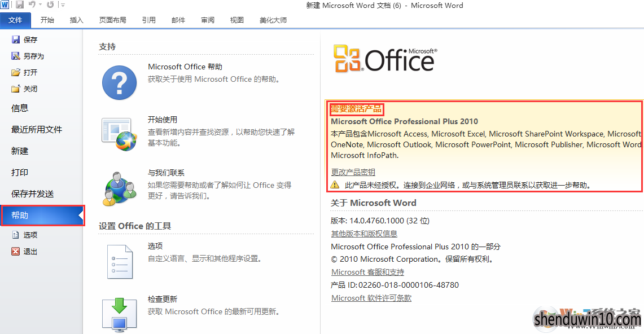Click the Microsoft Office logo

click(385, 59)
